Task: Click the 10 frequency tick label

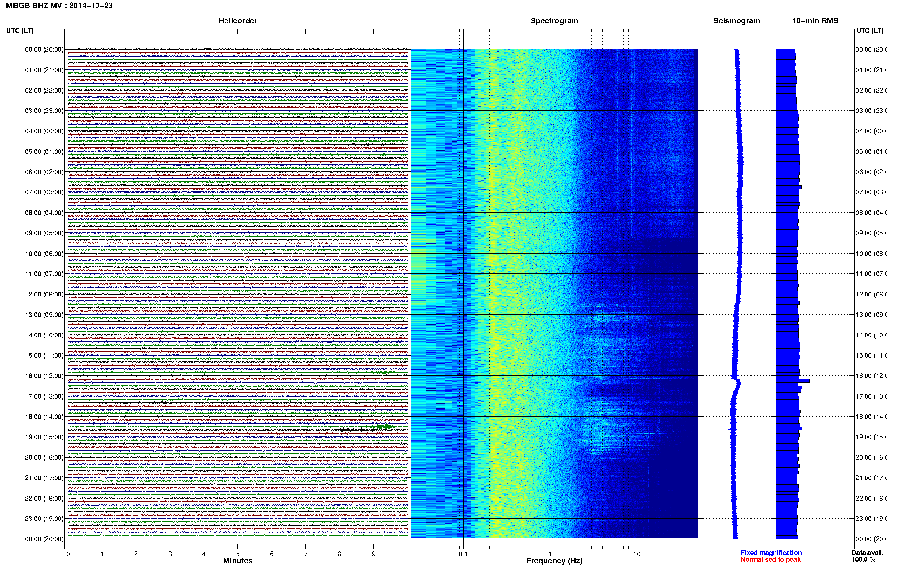Action: (637, 554)
